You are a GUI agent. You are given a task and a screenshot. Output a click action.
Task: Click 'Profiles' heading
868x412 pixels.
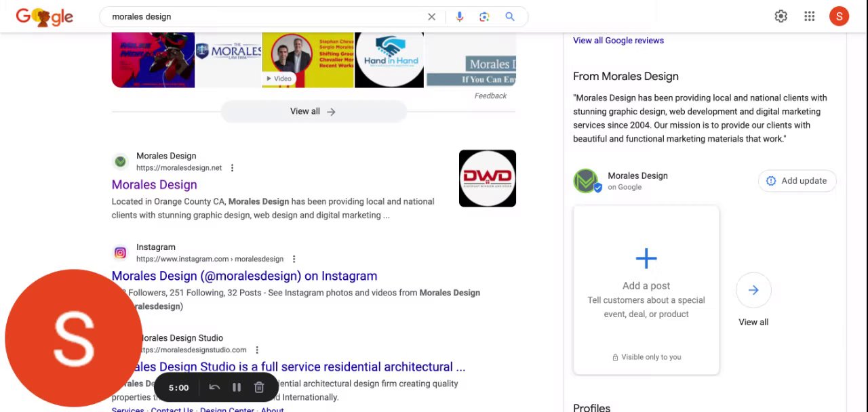tap(592, 407)
